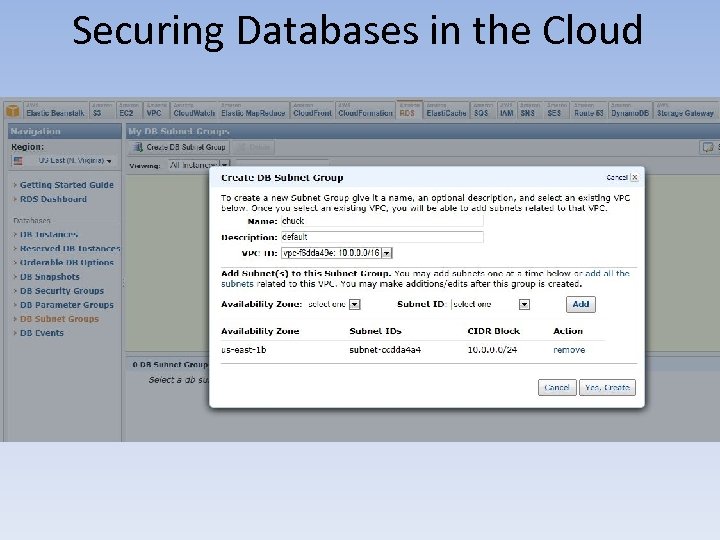
Task: Click the subnet-ccdda4a4 cell
Action: coord(385,350)
